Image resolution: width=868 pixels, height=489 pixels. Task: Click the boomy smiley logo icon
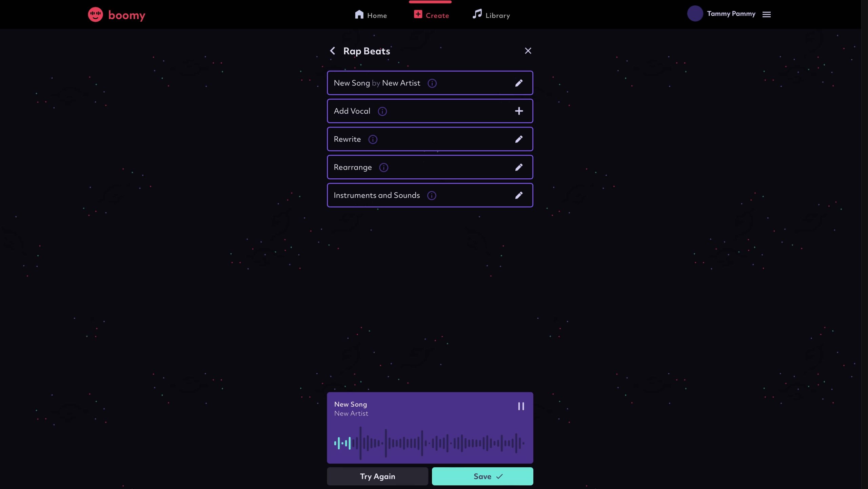(x=95, y=15)
